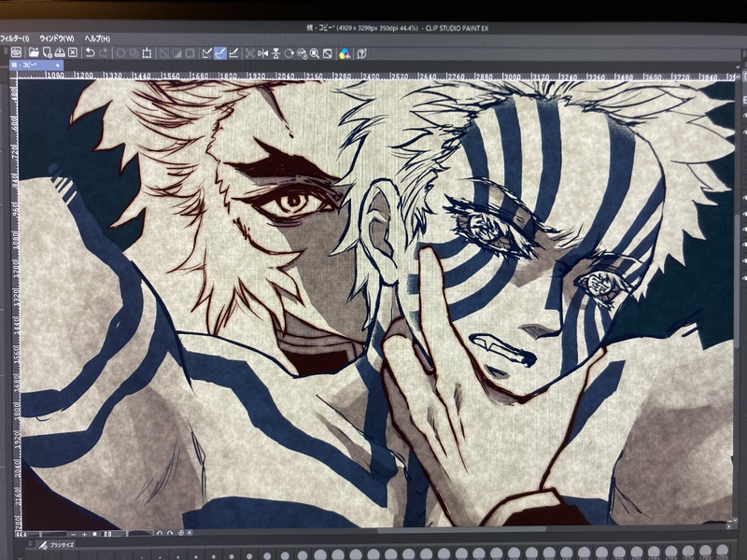
Task: Click the Deselect icon
Action: [164, 53]
